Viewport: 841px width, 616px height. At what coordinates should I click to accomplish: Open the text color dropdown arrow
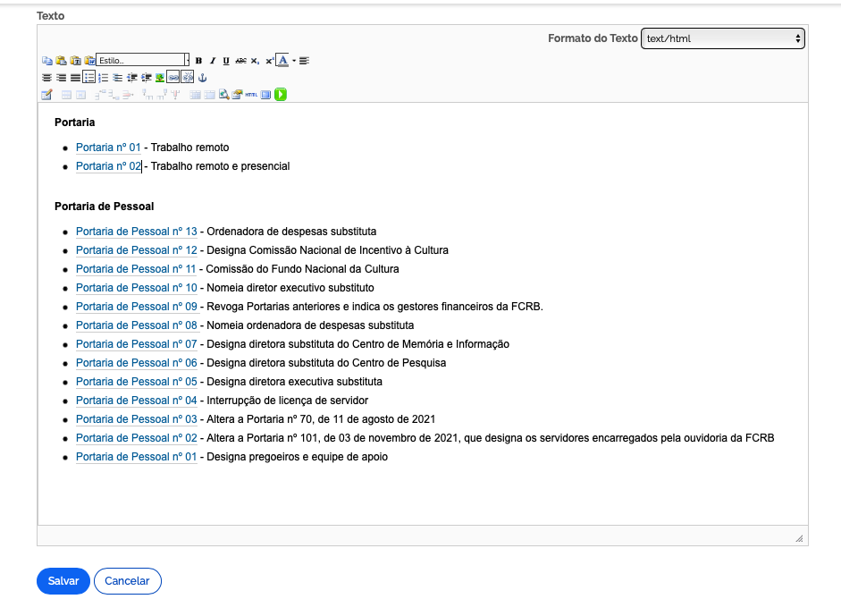tap(293, 61)
